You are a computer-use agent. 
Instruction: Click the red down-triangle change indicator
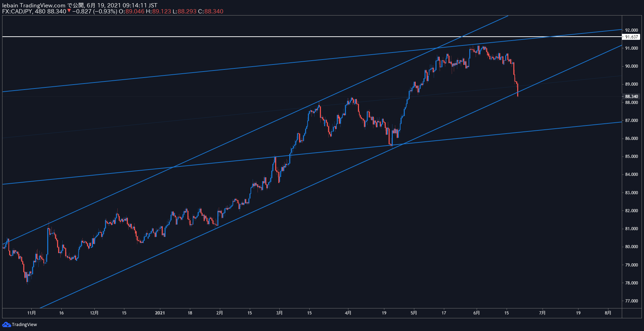tap(69, 11)
